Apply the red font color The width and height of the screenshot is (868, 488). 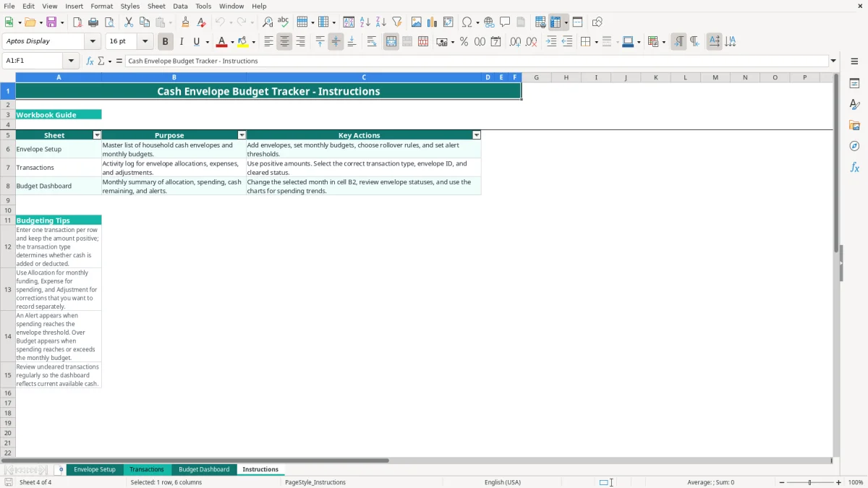[x=222, y=42]
